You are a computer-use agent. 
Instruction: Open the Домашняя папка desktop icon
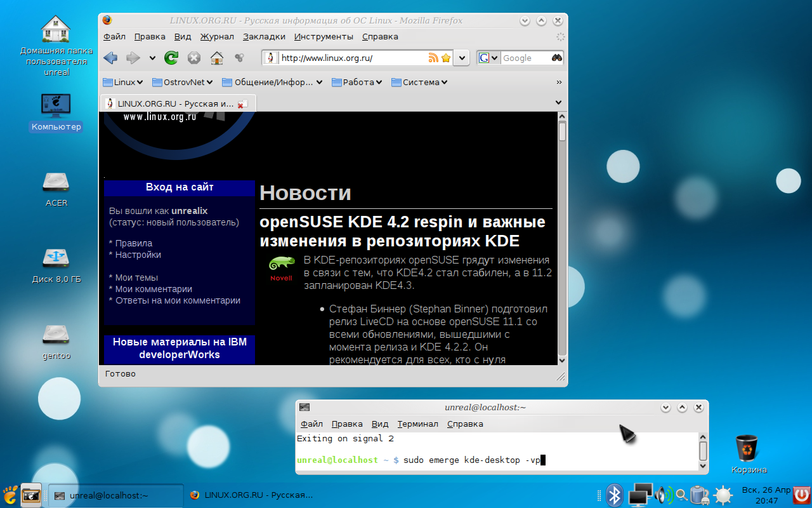pyautogui.click(x=56, y=45)
